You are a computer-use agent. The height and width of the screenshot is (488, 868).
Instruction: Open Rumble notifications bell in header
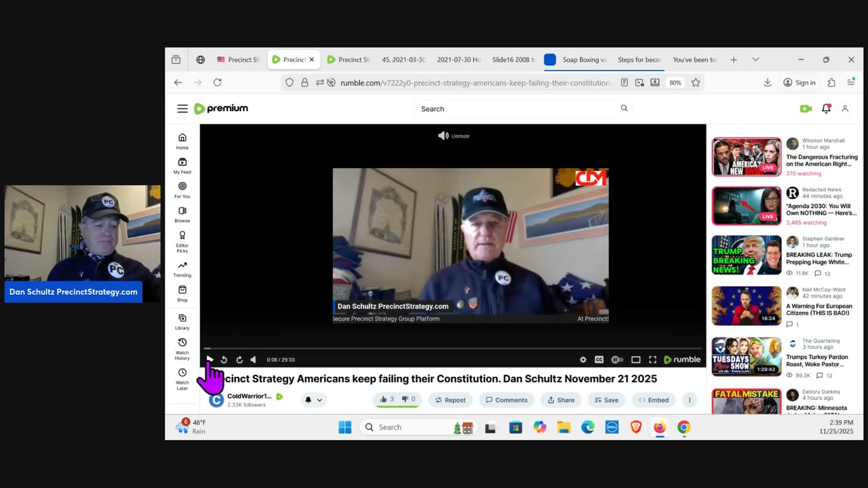826,108
